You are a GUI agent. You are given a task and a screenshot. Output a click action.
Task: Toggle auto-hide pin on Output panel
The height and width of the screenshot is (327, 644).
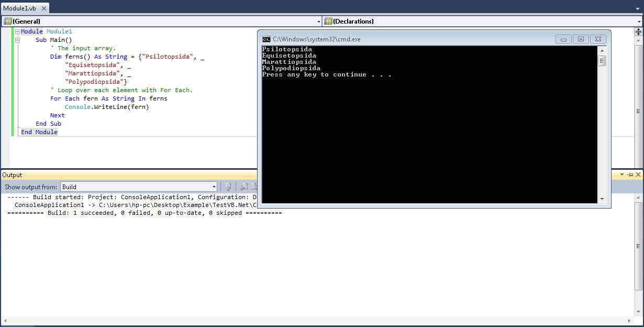(x=630, y=175)
